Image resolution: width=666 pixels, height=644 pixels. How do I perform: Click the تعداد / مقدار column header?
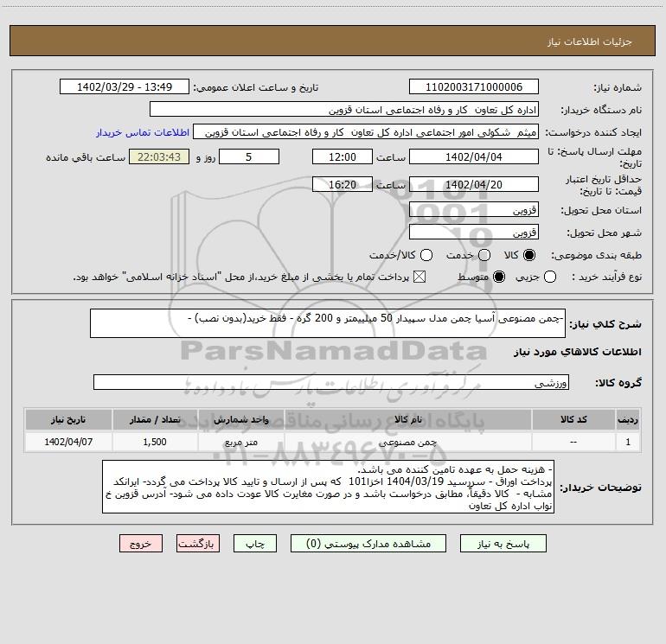point(155,419)
